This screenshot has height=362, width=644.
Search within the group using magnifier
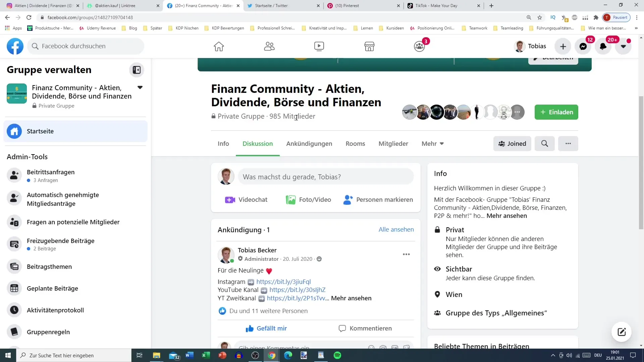pos(544,143)
